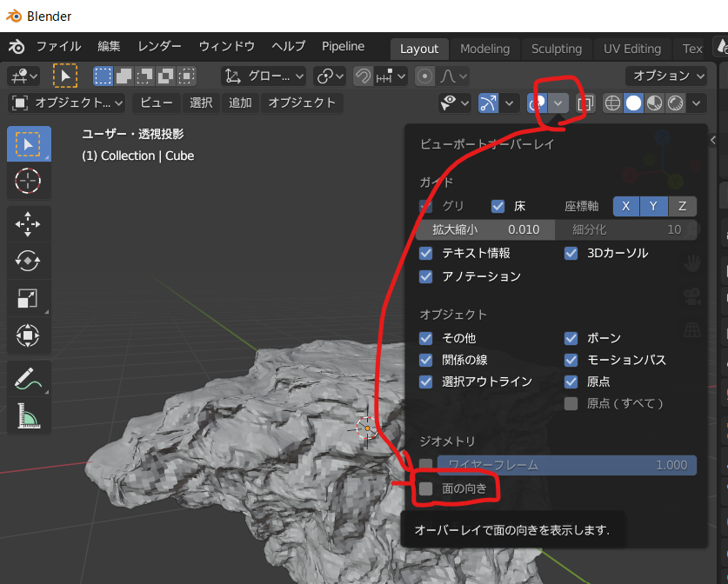Open the overlay dropdown arrow
This screenshot has height=584, width=728.
click(558, 103)
